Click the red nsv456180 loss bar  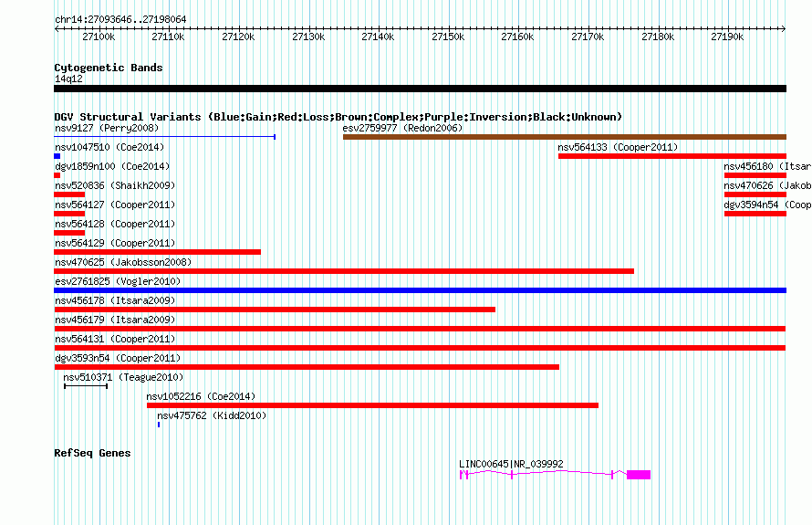755,175
